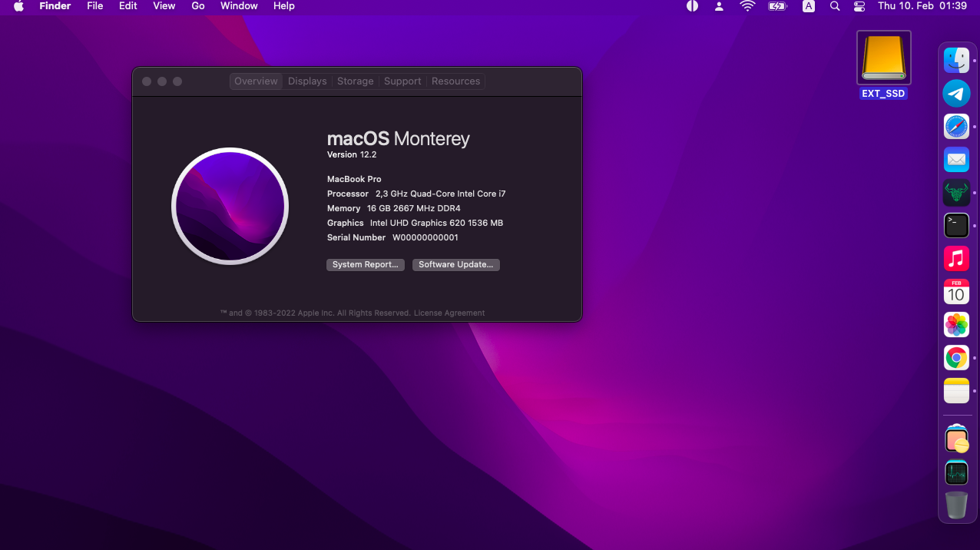Open Activity Monitor in the Dock
980x550 pixels.
pos(956,472)
